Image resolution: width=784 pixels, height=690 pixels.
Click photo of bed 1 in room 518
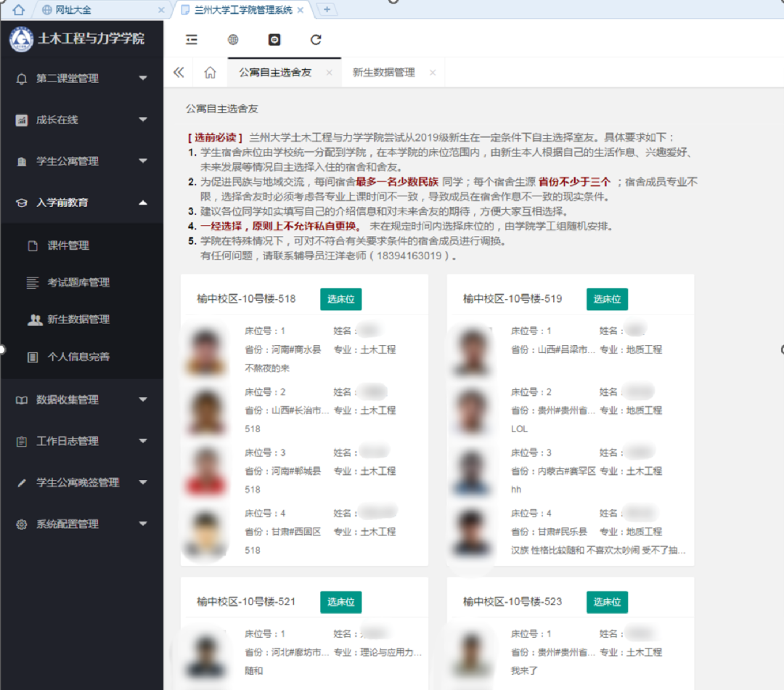[x=205, y=350]
